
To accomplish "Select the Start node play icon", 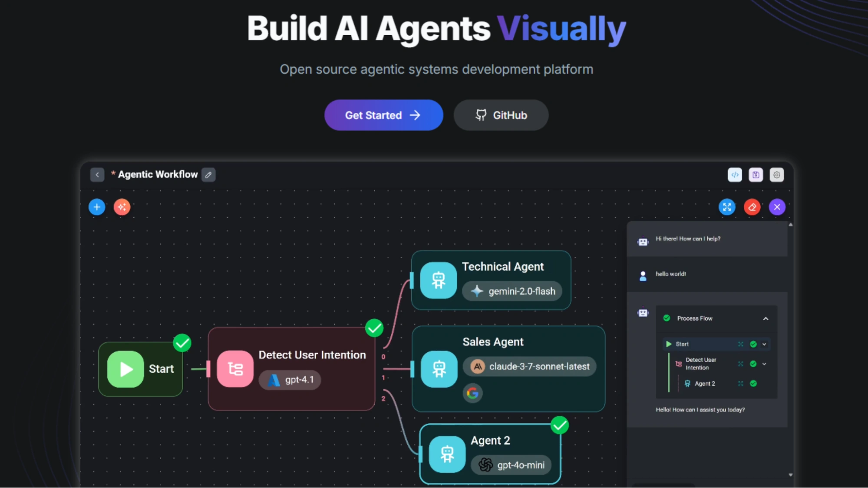I will click(x=125, y=369).
